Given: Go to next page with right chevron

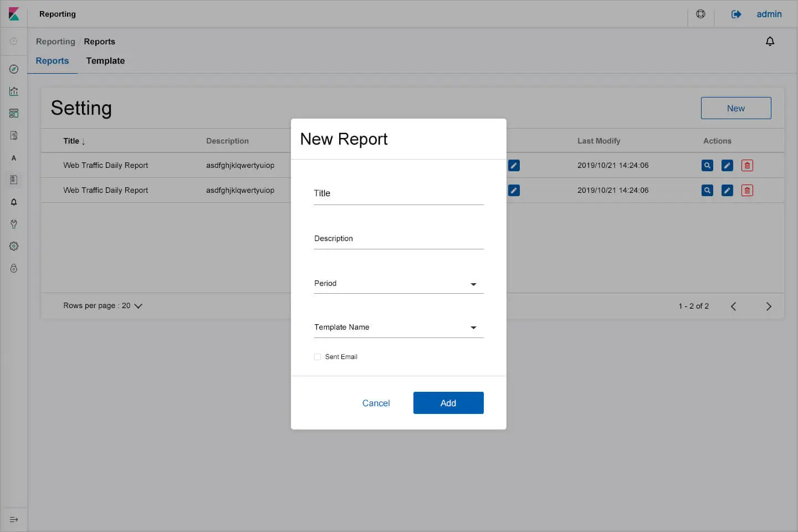Looking at the screenshot, I should click(769, 306).
